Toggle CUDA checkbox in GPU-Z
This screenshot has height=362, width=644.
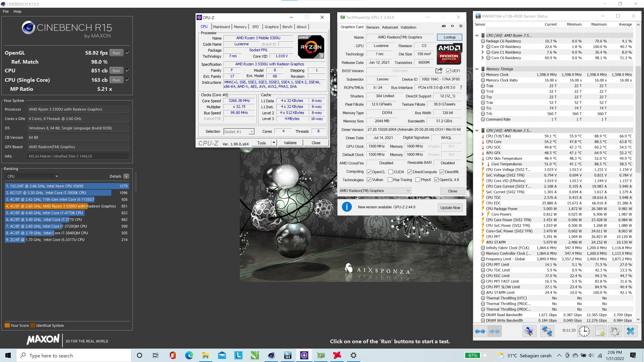click(x=391, y=172)
